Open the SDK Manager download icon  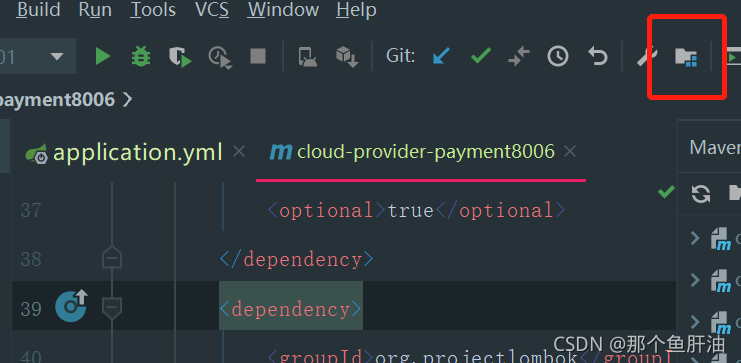click(x=347, y=57)
